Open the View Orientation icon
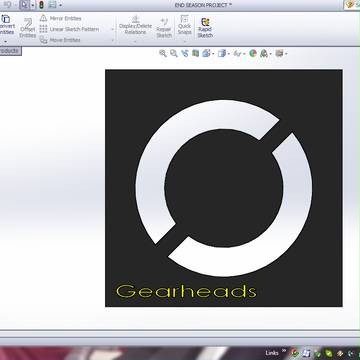Image resolution: width=360 pixels, height=360 pixels. (206, 53)
